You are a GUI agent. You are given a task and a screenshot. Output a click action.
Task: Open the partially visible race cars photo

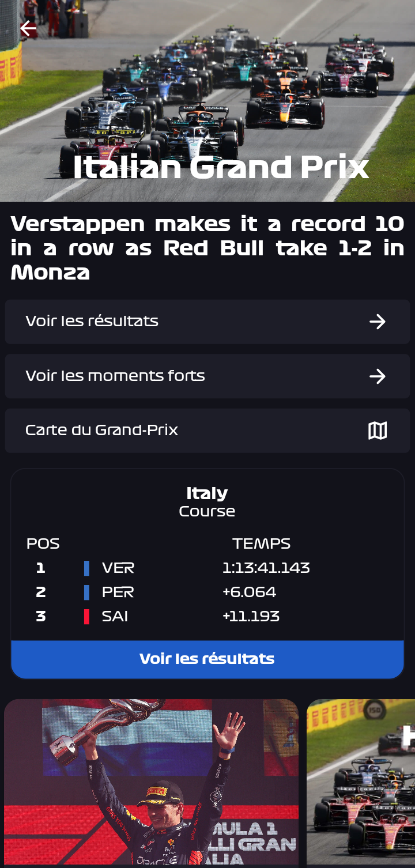361,782
